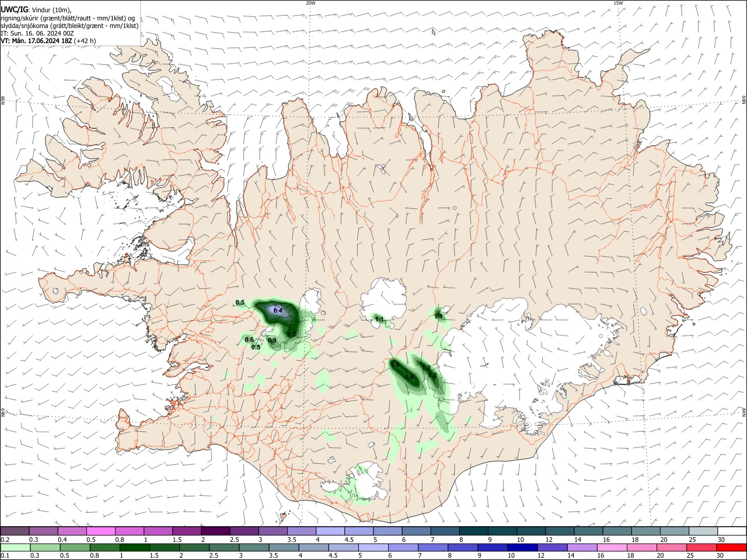Click the '66N' latitude label on right edge
The width and height of the screenshot is (747, 560).
coord(744,100)
